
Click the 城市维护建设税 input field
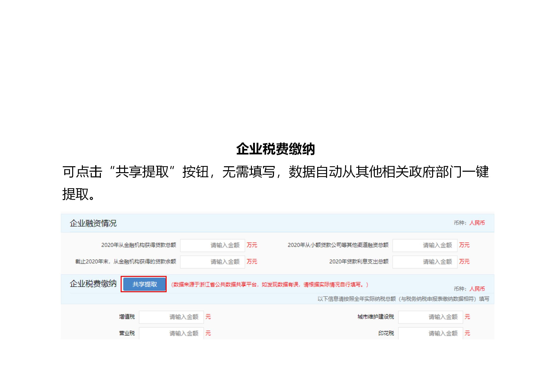[431, 317]
